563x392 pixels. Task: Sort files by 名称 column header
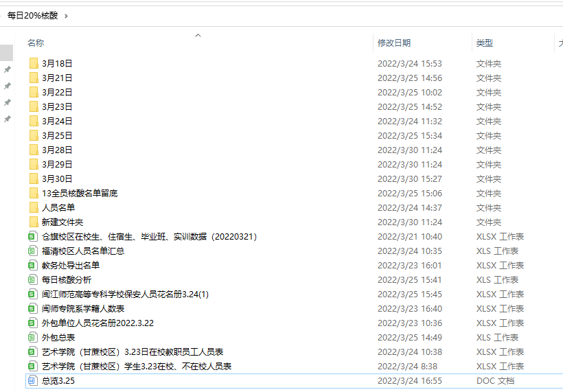[36, 43]
